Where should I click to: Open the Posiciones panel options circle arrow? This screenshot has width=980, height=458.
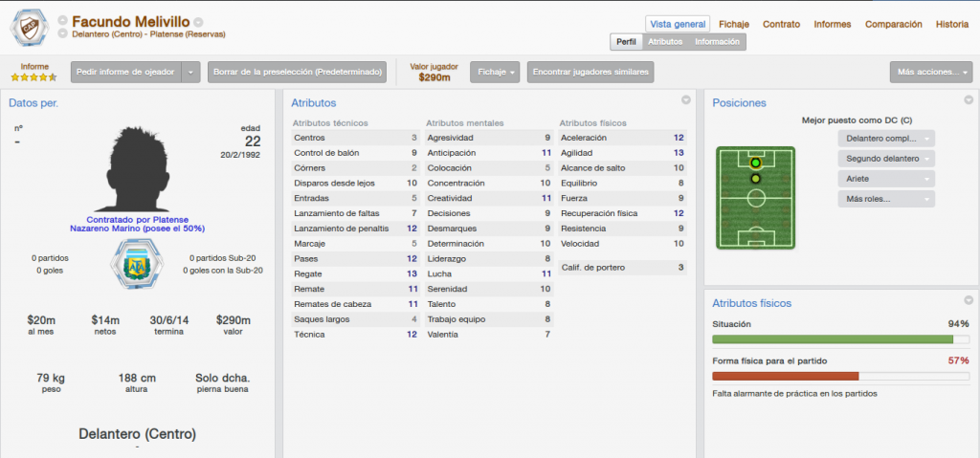coord(969,99)
